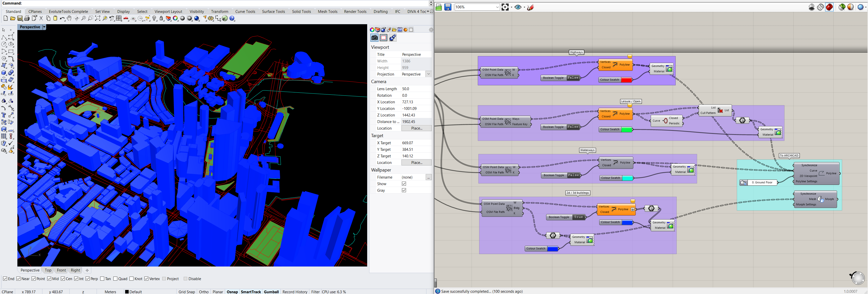The height and width of the screenshot is (294, 868).
Task: Click the eye preview icon in Grasshopper toolbar
Action: [x=518, y=7]
